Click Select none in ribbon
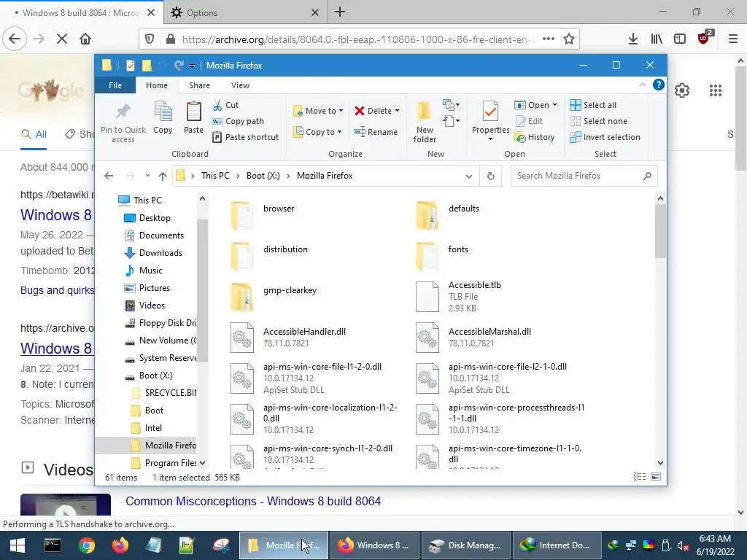The height and width of the screenshot is (560, 747). pyautogui.click(x=598, y=121)
